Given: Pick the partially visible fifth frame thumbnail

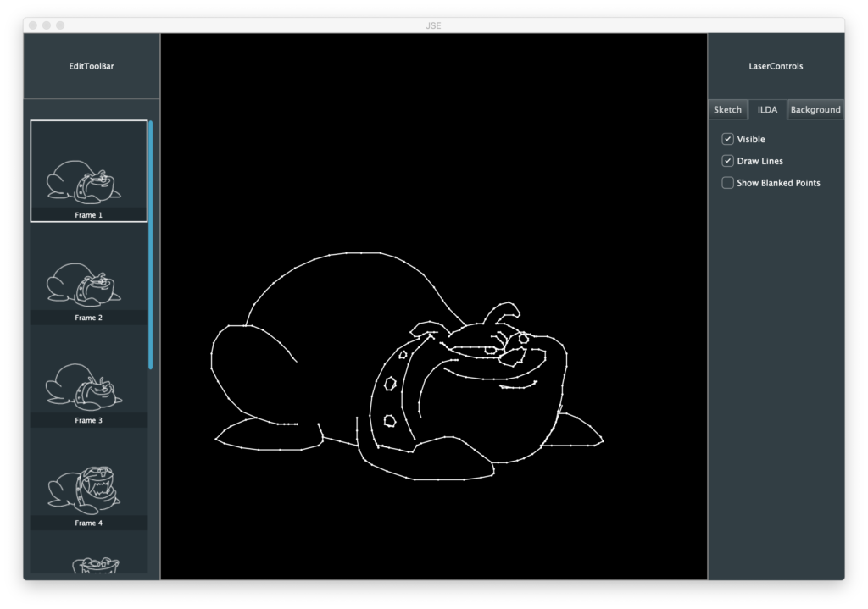Looking at the screenshot, I should click(x=88, y=562).
